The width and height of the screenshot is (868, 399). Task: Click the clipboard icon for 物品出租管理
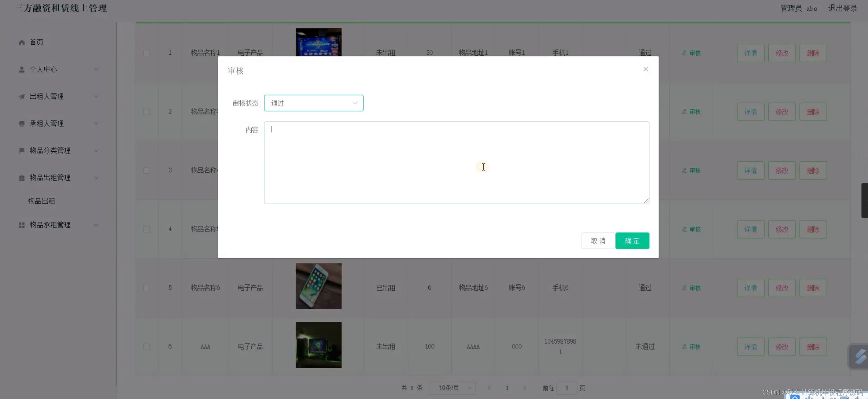click(x=22, y=178)
